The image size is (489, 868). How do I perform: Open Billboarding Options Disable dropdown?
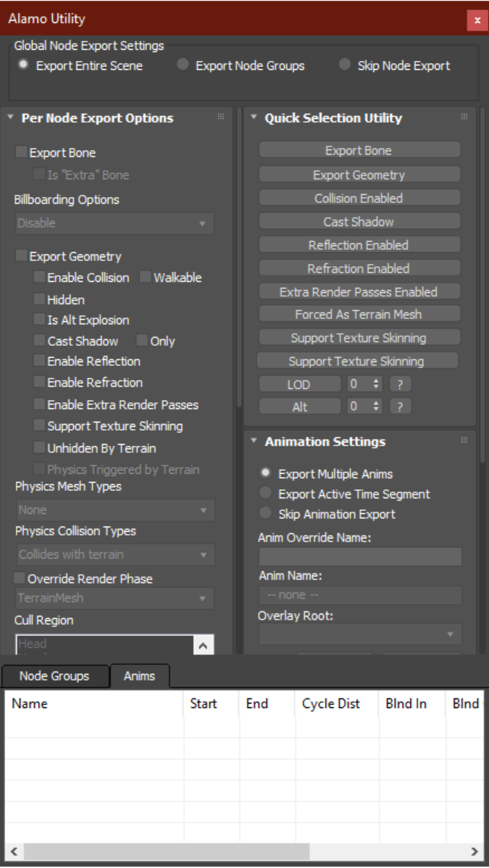tap(114, 224)
